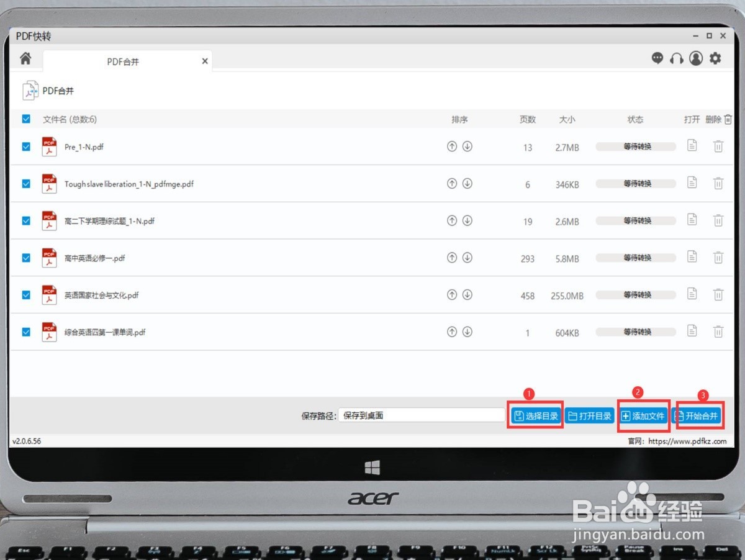Select 综合英语四第一课单词.pdf file name

[105, 333]
